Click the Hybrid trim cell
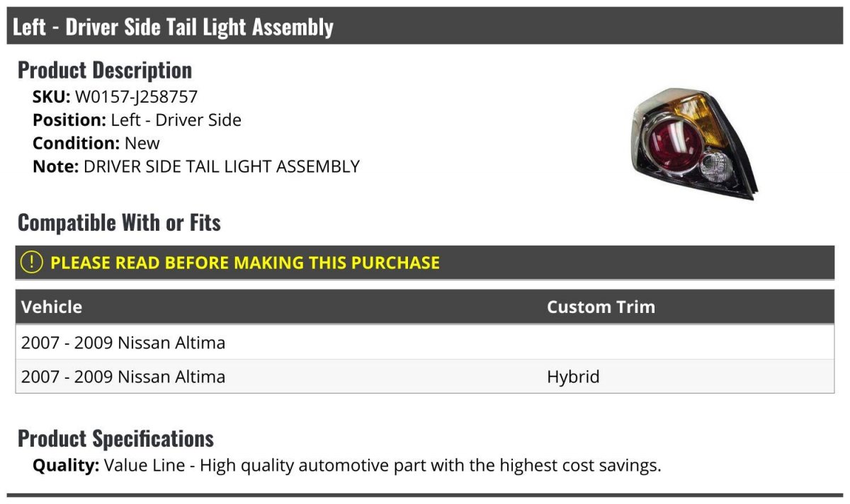Screen dimensions: 850x504 573,377
